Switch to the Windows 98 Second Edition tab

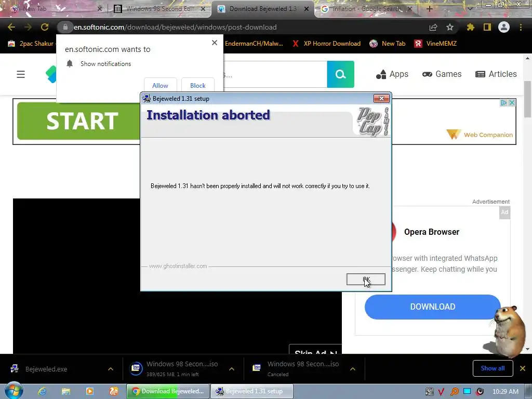[159, 9]
